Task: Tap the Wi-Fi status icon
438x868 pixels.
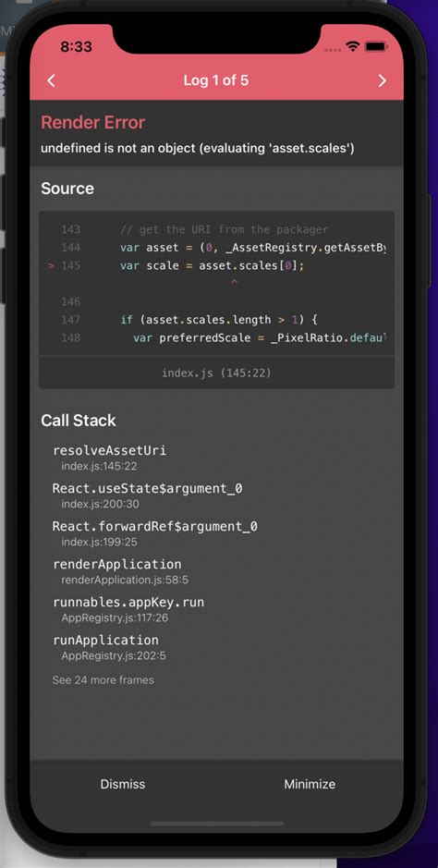Action: pos(352,47)
